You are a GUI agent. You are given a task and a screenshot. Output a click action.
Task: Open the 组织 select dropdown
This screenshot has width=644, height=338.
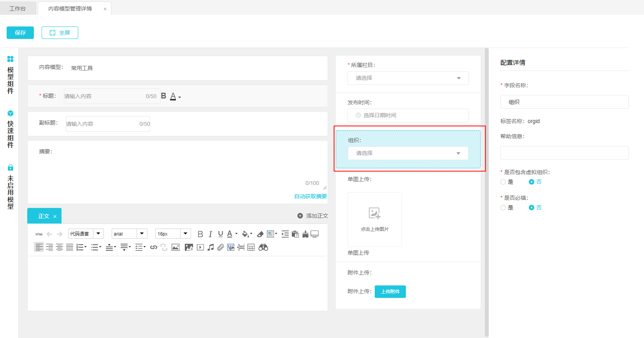pos(408,153)
